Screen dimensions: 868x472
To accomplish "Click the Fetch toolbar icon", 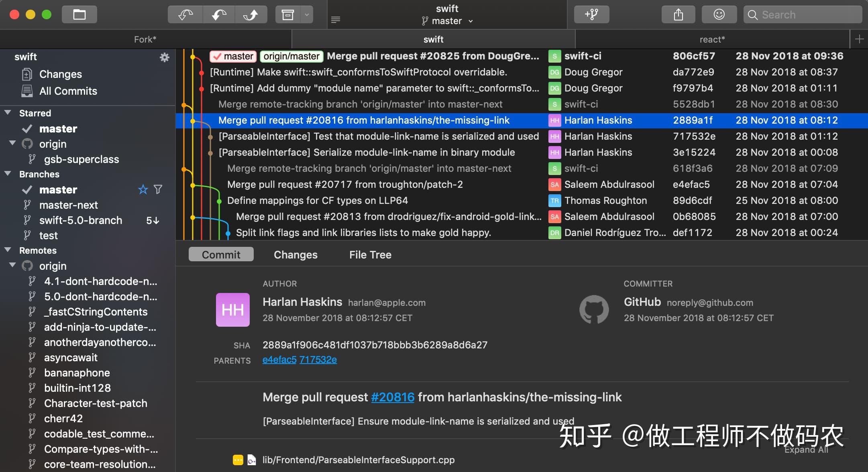I will pyautogui.click(x=185, y=15).
